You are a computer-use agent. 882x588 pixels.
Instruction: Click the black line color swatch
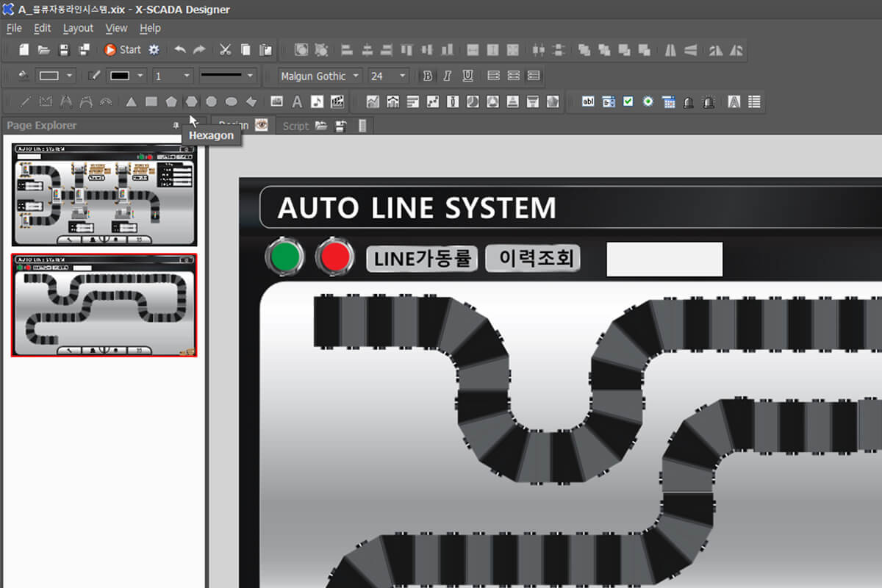pos(119,76)
